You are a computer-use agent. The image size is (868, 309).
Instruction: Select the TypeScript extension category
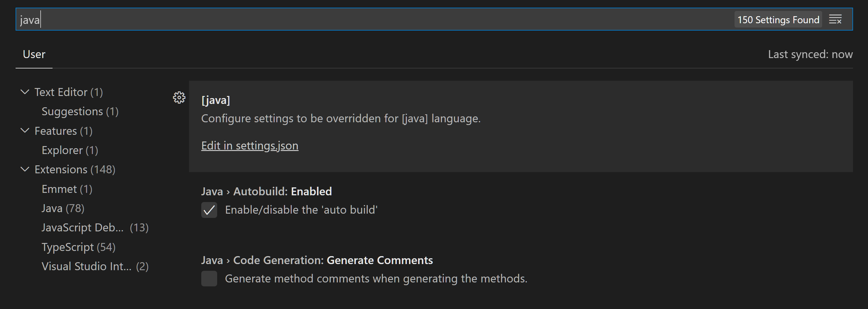(78, 247)
